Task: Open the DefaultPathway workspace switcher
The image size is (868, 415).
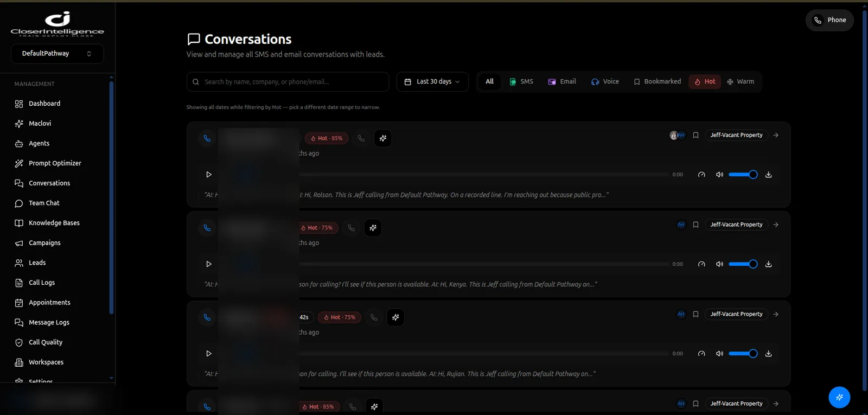Action: (x=57, y=54)
